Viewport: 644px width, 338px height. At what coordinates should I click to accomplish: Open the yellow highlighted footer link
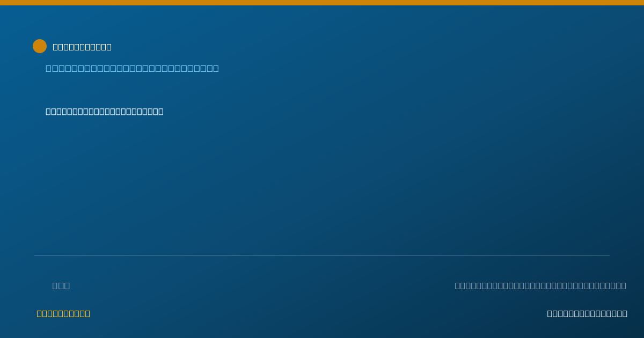[63, 313]
